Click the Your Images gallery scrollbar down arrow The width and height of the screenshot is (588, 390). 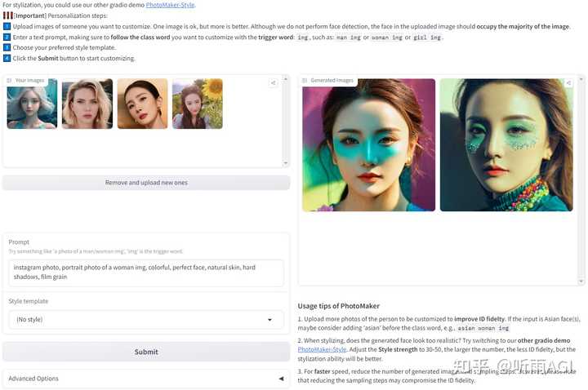click(286, 163)
